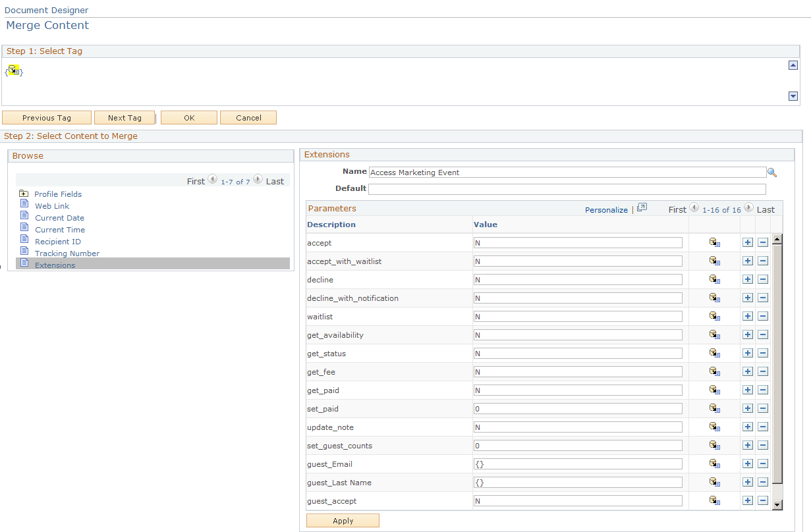Screen dimensions: 811x532
Task: Click merge tag icon beside accept parameter
Action: point(714,242)
